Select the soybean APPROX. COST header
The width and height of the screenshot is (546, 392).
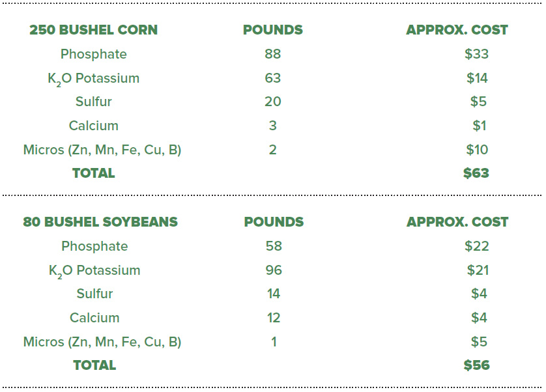coord(457,222)
